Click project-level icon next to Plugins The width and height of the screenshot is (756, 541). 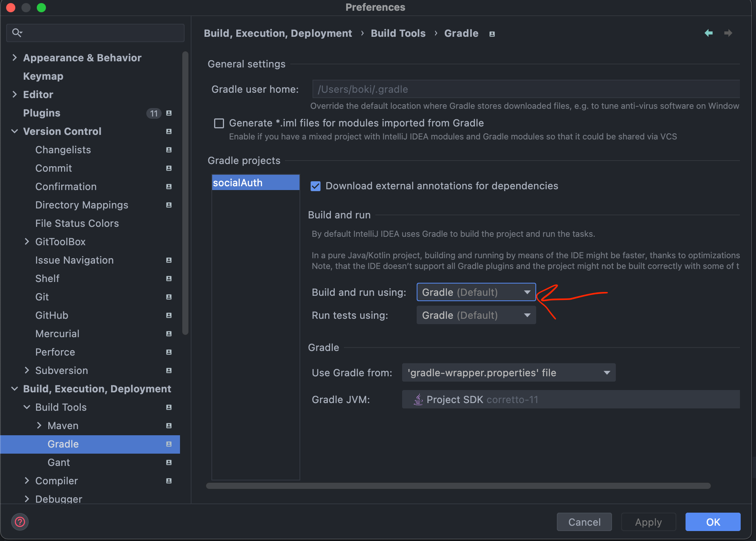point(169,113)
